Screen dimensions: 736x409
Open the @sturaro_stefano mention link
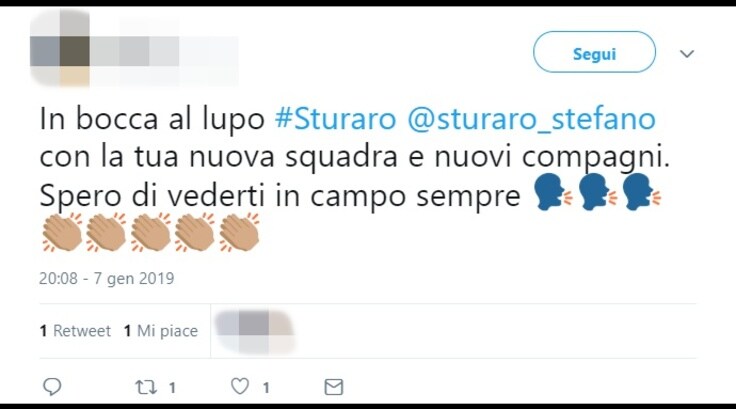click(x=531, y=119)
